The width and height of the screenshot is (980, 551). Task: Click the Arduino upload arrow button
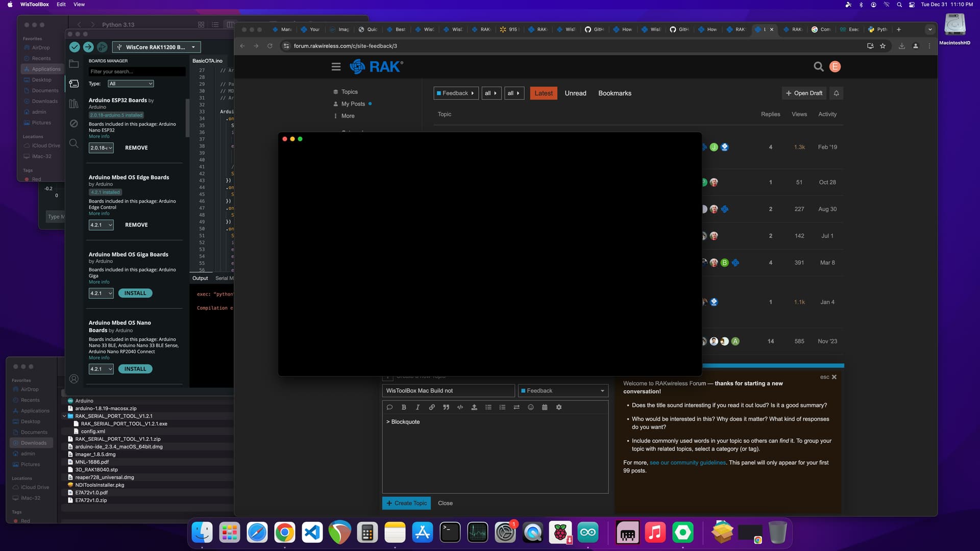coord(88,47)
